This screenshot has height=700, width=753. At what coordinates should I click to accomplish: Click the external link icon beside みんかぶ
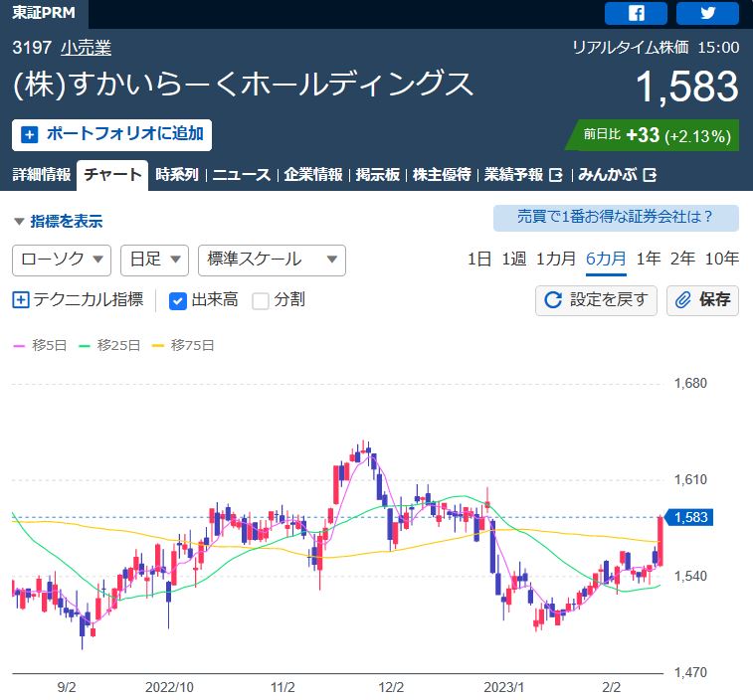[650, 175]
